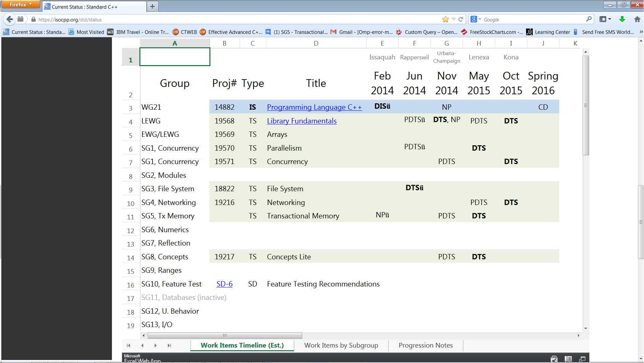Image resolution: width=644 pixels, height=363 pixels.
Task: Click the 'Concepts Lite' title cell
Action: click(316, 257)
